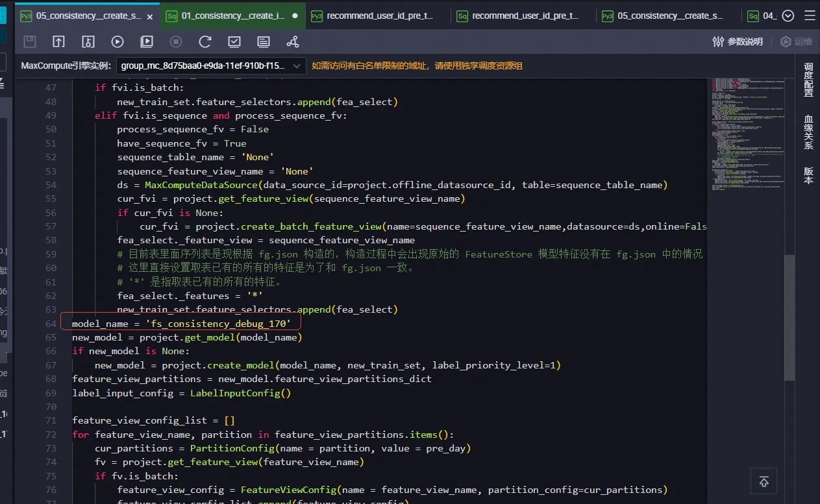Click the save file toolbar icon
This screenshot has height=504, width=820.
point(30,42)
